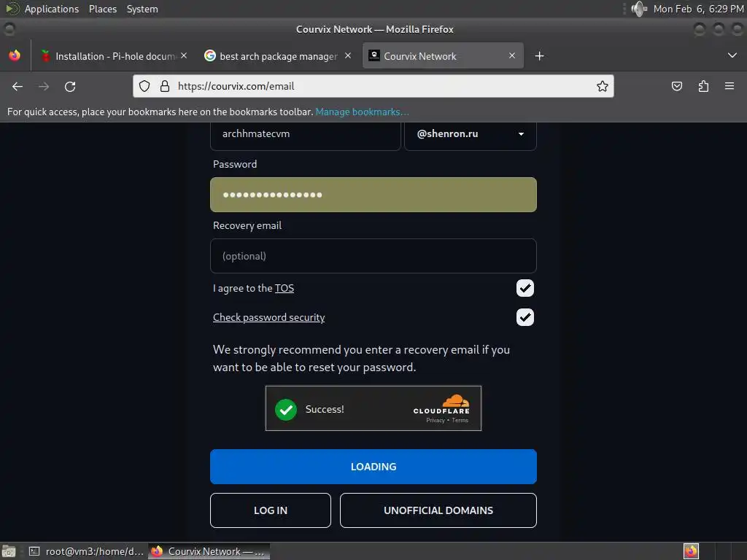Focus the Recovery email input field
747x560 pixels.
[x=373, y=256]
